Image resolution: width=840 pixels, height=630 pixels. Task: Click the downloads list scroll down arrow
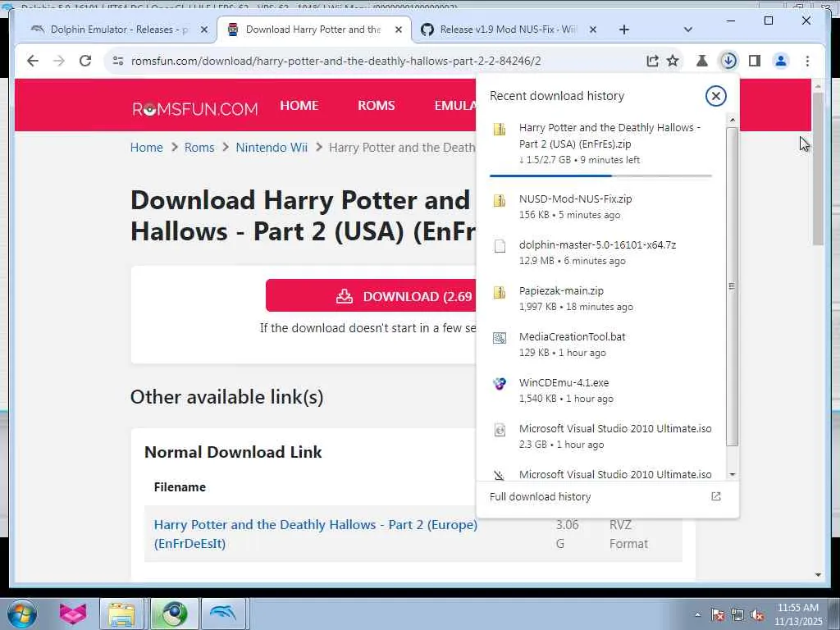(732, 475)
